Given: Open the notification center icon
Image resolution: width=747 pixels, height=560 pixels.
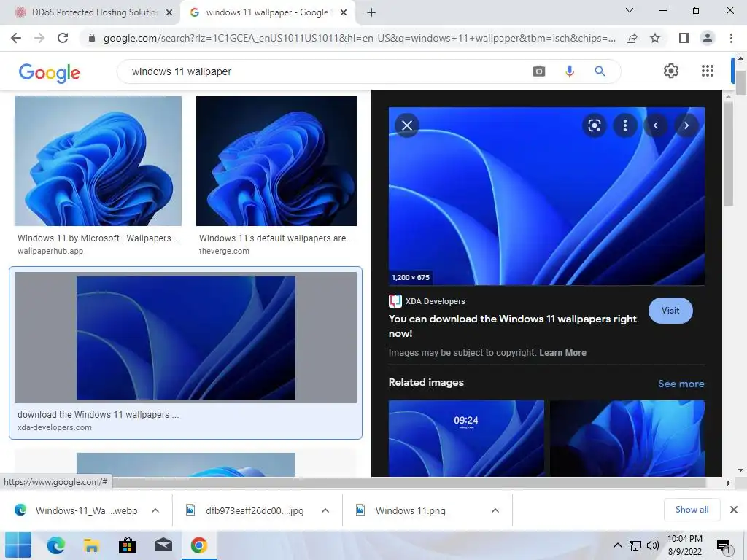Looking at the screenshot, I should point(724,545).
